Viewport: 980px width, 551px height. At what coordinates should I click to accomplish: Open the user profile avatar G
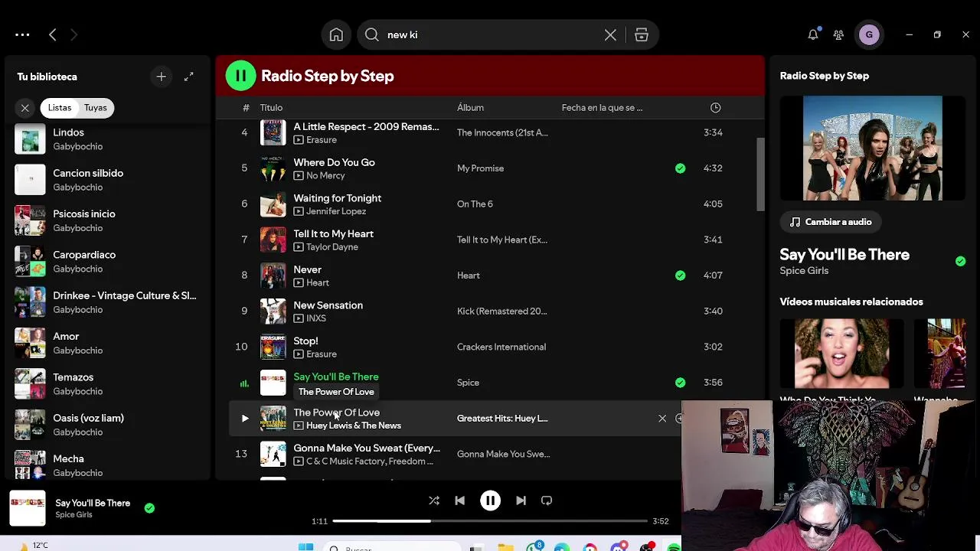coord(869,34)
